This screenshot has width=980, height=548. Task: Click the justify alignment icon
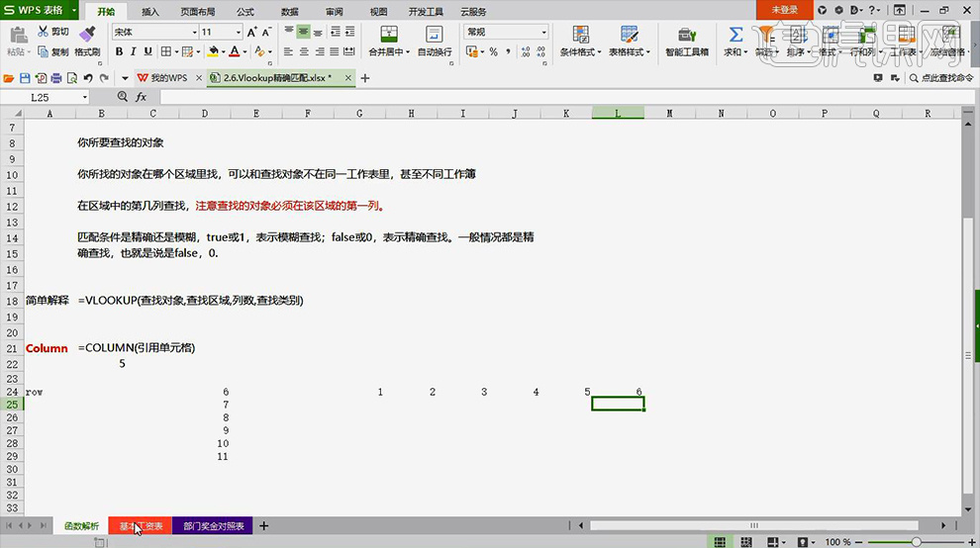point(335,51)
